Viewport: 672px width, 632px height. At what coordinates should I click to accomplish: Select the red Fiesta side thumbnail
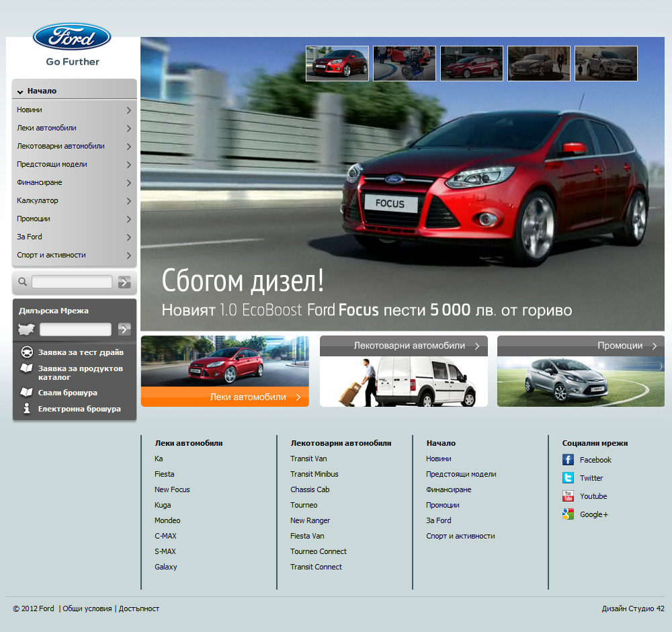(472, 63)
